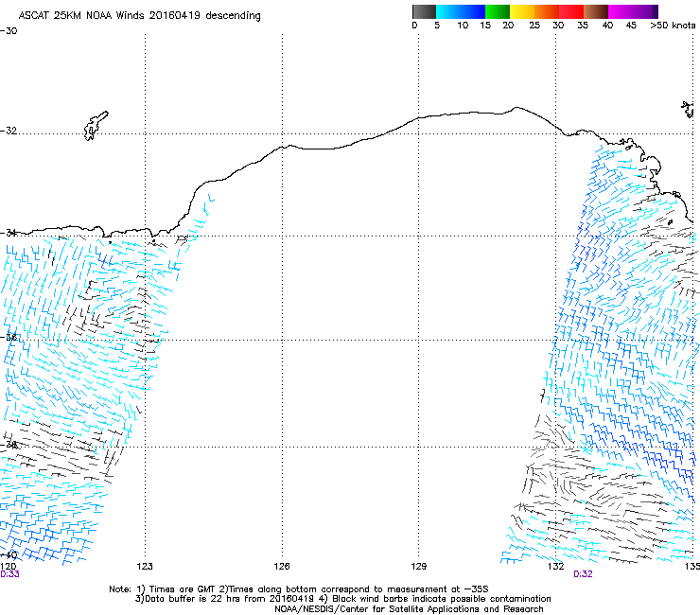The width and height of the screenshot is (700, 615).
Task: Click the 'NOAA/NESDIS/Center for Satellite Applications and Research' credit
Action: 409,609
